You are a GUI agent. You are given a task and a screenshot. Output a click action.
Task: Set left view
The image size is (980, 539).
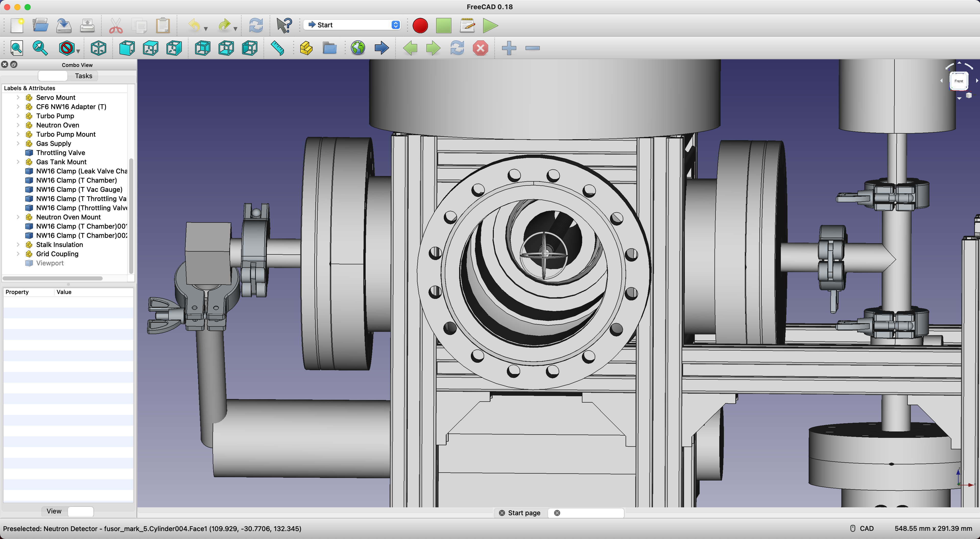click(249, 48)
